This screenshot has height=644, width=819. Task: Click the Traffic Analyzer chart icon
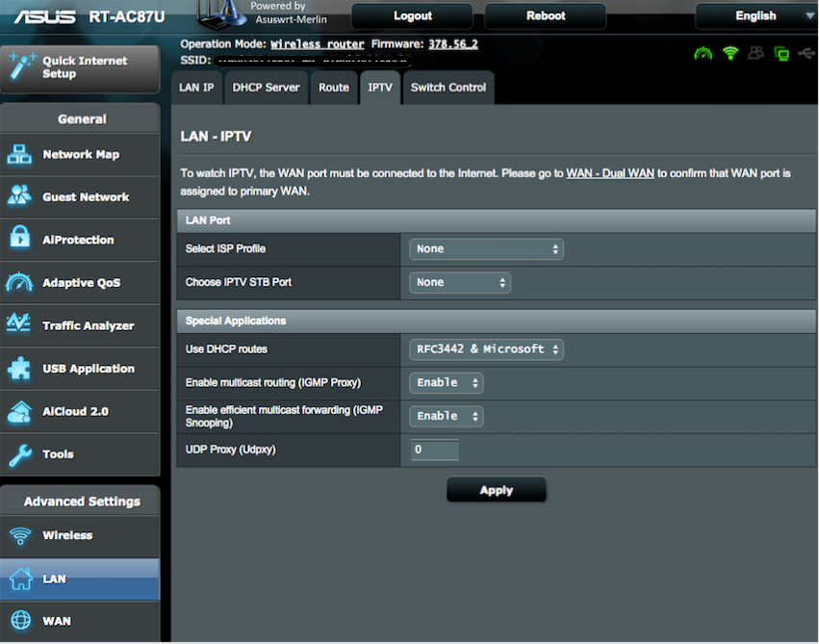(18, 323)
